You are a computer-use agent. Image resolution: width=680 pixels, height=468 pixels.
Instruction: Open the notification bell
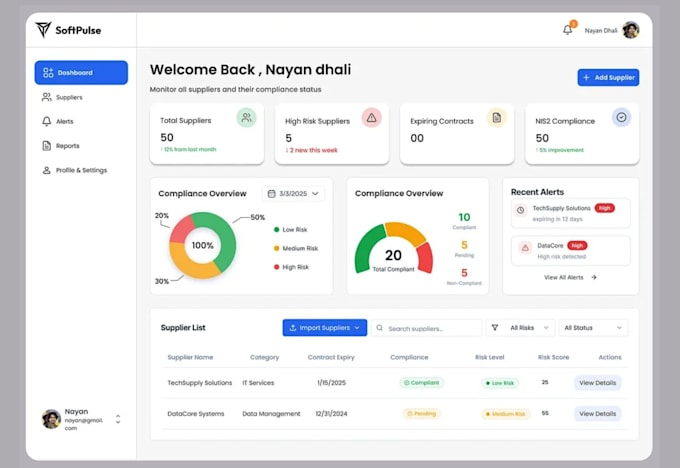pyautogui.click(x=567, y=30)
